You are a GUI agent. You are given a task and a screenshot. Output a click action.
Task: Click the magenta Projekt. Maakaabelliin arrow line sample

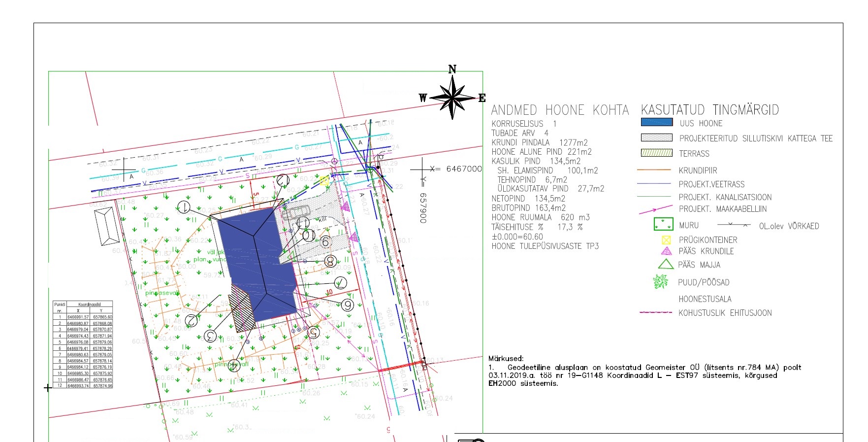pyautogui.click(x=655, y=209)
